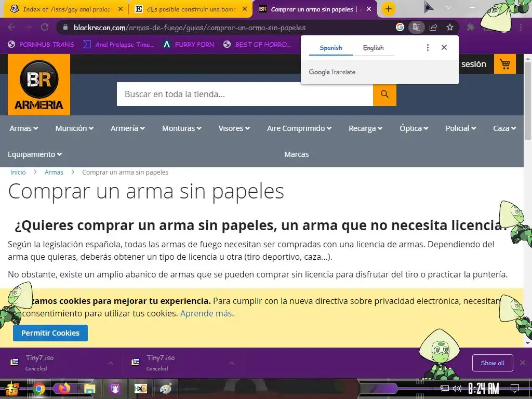Click the Inicio breadcrumb link
532x399 pixels.
pos(18,172)
